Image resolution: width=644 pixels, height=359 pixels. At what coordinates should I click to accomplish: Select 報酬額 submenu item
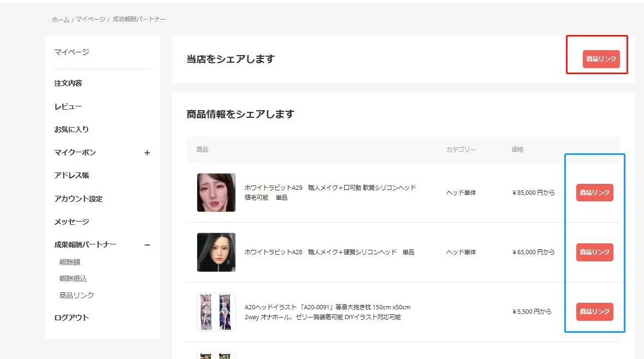click(x=70, y=262)
